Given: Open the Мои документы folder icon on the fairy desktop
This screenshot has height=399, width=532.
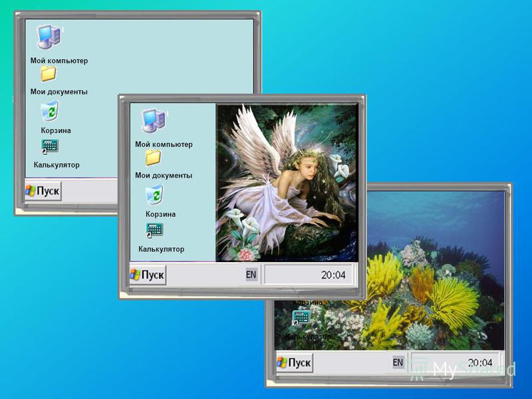Looking at the screenshot, I should coord(153,158).
